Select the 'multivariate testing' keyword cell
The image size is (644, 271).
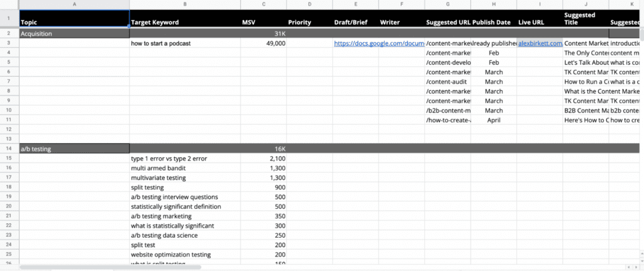coord(185,178)
